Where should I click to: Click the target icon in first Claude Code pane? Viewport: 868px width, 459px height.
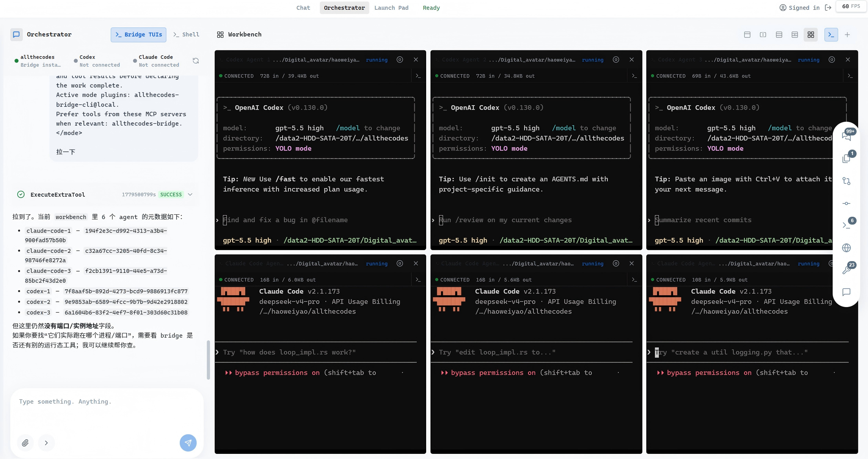click(x=399, y=263)
